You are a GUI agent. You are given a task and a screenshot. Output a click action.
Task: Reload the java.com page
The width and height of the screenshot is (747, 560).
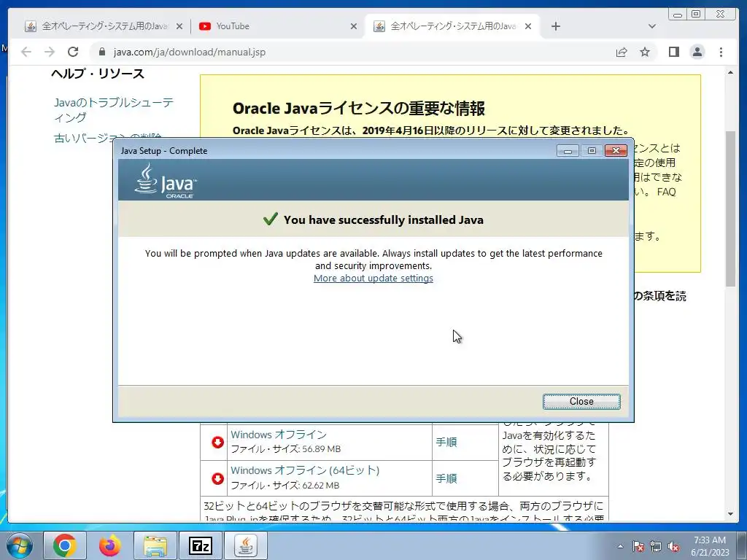pos(73,52)
